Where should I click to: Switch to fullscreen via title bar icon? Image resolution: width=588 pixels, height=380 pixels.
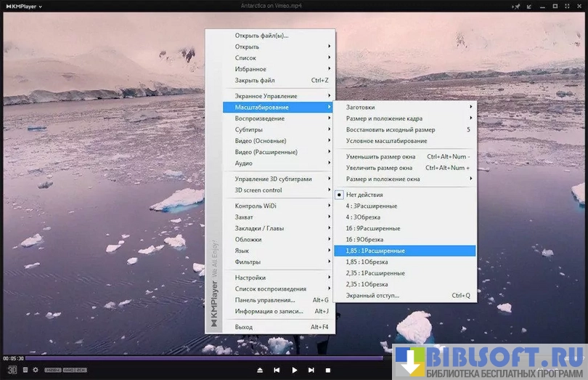pyautogui.click(x=566, y=7)
